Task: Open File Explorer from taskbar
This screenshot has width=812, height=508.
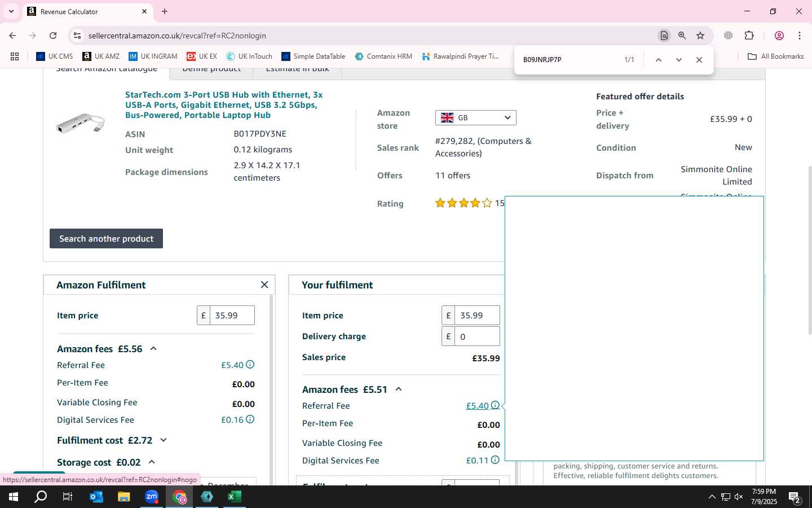Action: 124,497
